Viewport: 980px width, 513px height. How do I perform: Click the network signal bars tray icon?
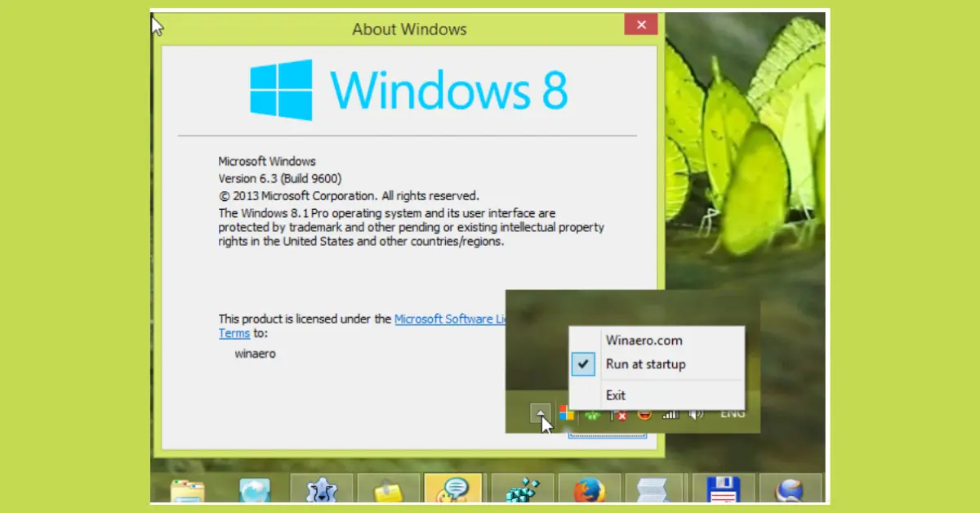point(670,414)
